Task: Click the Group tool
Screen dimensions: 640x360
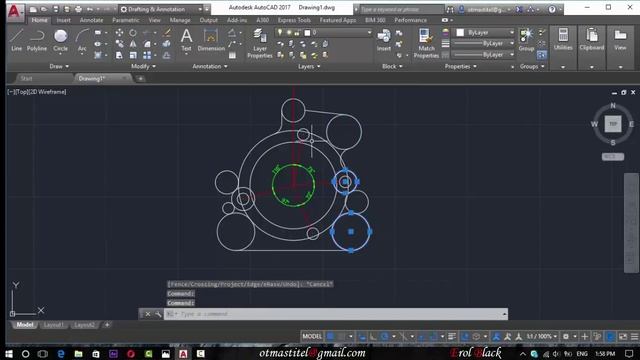Action: (527, 40)
